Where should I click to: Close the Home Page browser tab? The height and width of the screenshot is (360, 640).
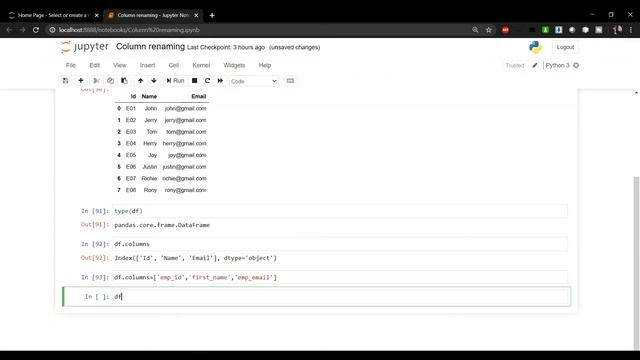click(x=97, y=16)
